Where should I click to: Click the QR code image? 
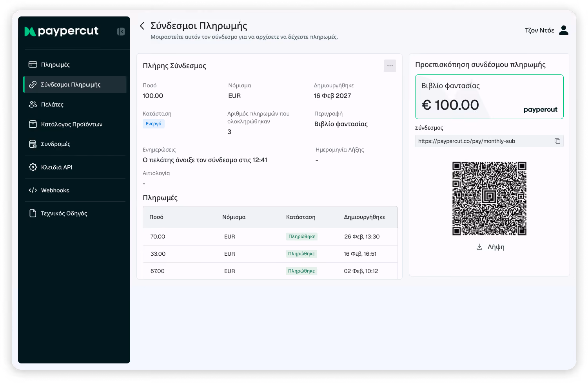(x=489, y=199)
